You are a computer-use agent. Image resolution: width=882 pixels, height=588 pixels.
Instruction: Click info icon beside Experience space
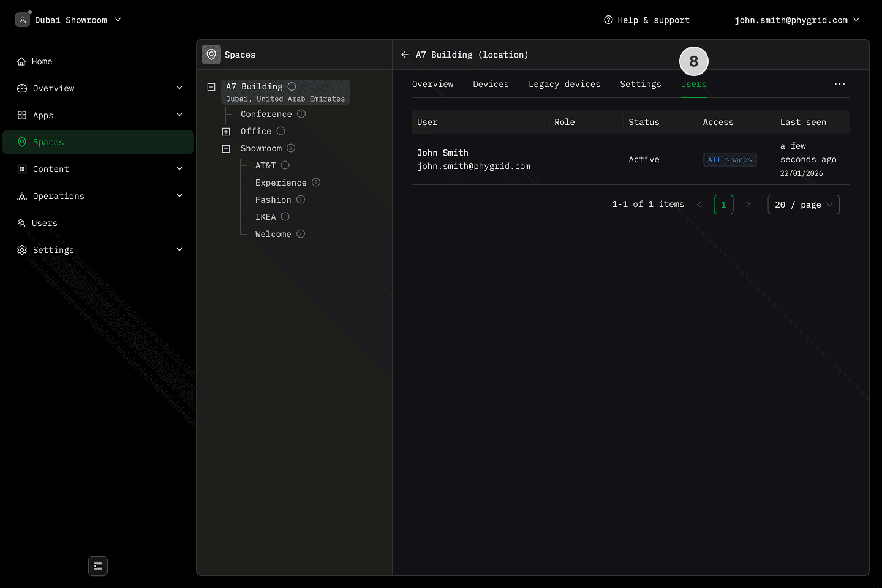pyautogui.click(x=316, y=183)
